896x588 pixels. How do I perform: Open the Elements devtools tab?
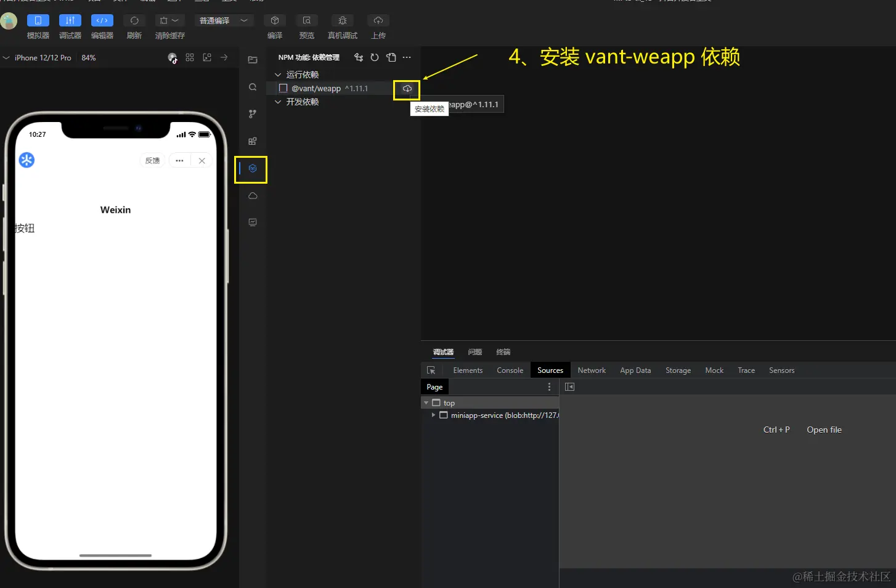[x=468, y=370]
